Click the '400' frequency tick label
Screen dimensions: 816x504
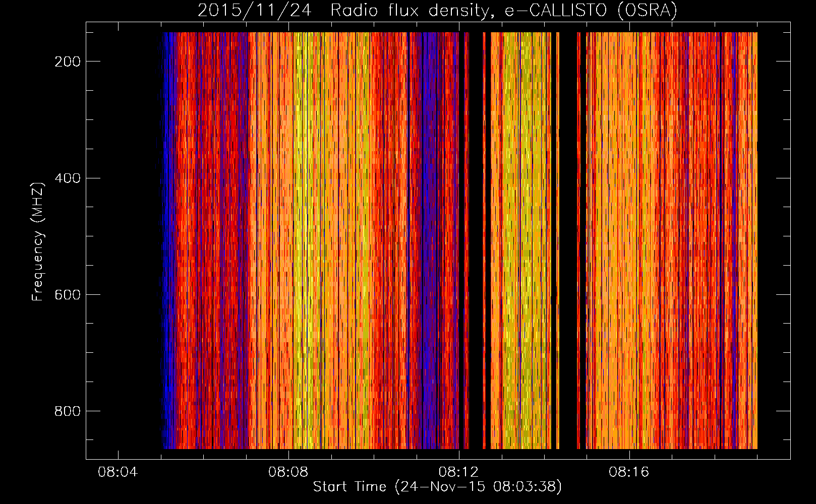[68, 178]
